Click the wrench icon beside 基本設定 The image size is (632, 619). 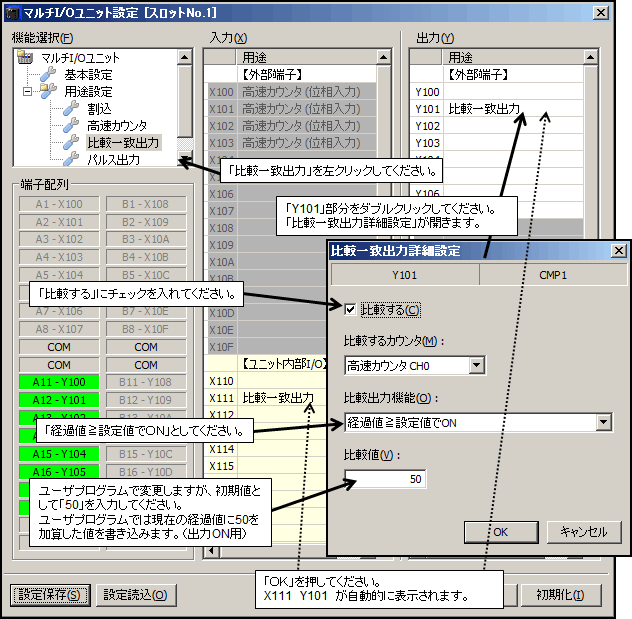click(x=48, y=75)
